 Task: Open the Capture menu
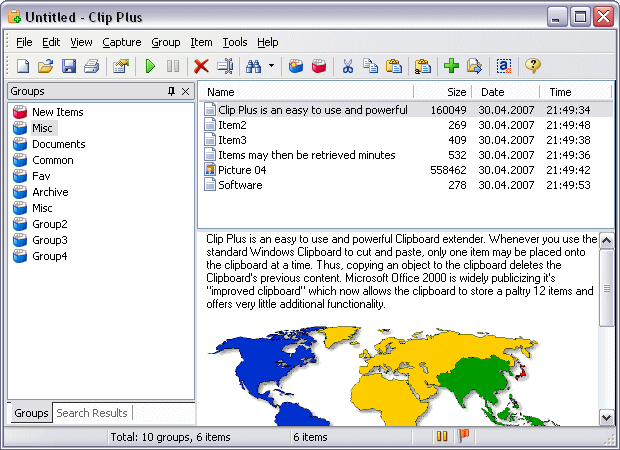(122, 42)
